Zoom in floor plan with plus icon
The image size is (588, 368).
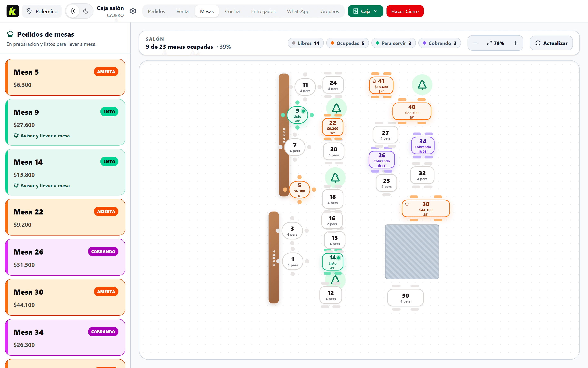click(515, 43)
